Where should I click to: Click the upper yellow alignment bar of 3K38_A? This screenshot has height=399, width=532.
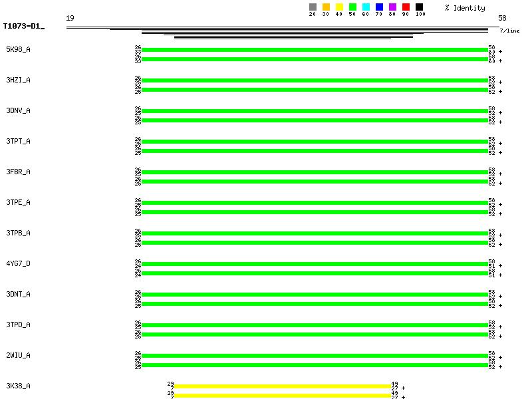283,386
